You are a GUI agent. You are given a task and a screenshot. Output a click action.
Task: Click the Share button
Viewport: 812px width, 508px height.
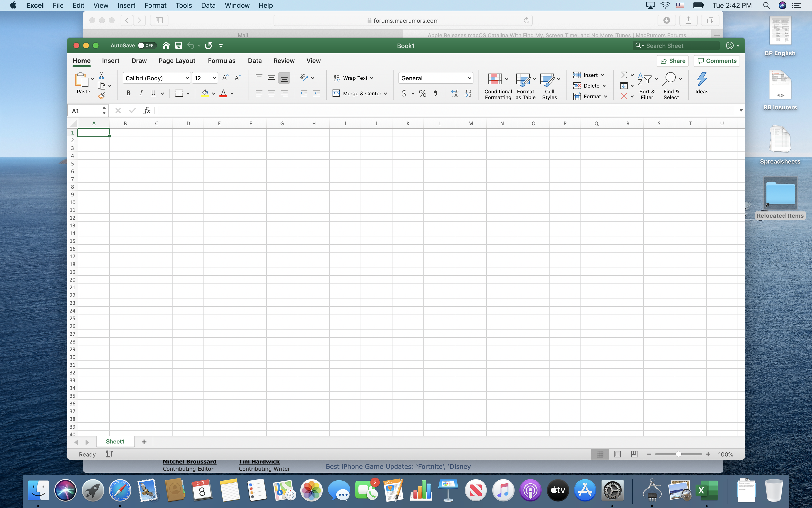[672, 61]
